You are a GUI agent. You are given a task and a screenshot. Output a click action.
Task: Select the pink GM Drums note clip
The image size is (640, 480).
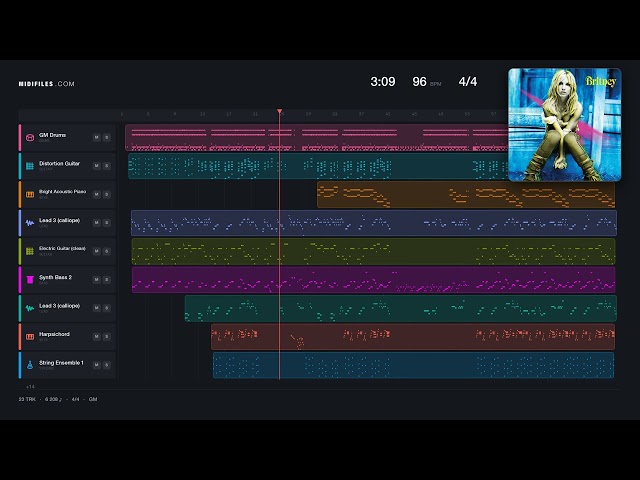(317, 138)
